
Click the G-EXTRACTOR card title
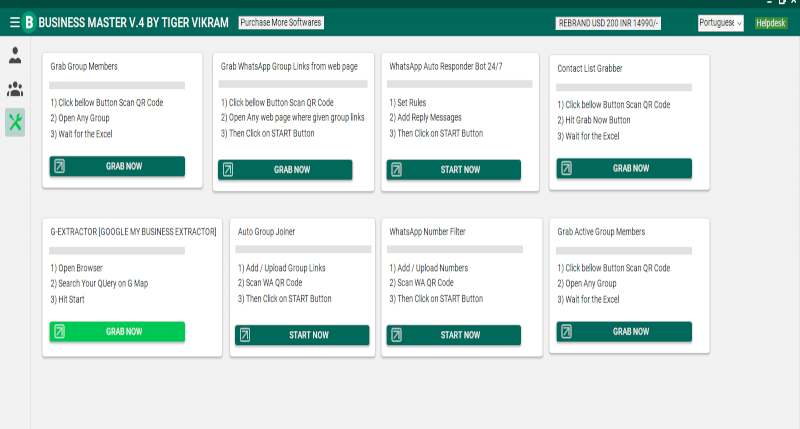pos(133,232)
